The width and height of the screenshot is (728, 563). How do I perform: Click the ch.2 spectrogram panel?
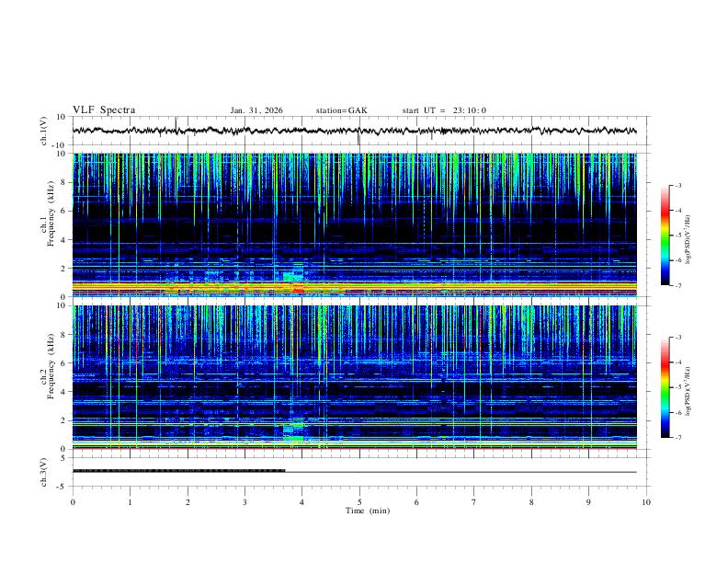click(x=355, y=377)
